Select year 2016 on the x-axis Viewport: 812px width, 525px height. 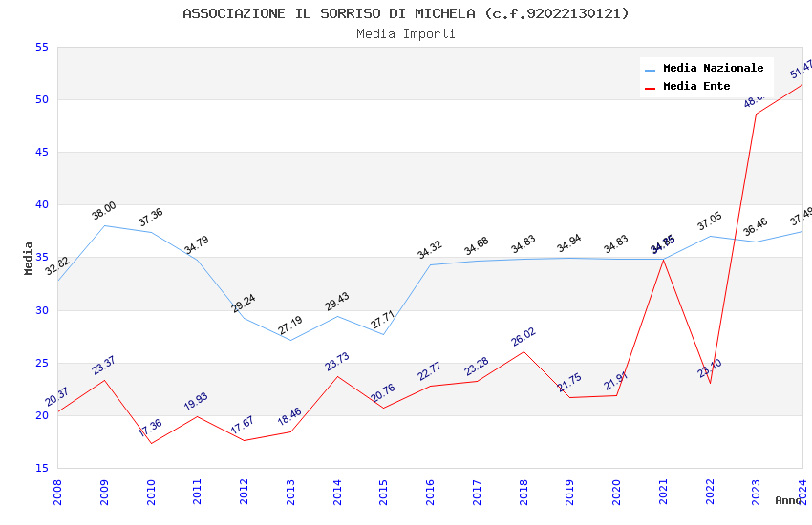click(430, 492)
